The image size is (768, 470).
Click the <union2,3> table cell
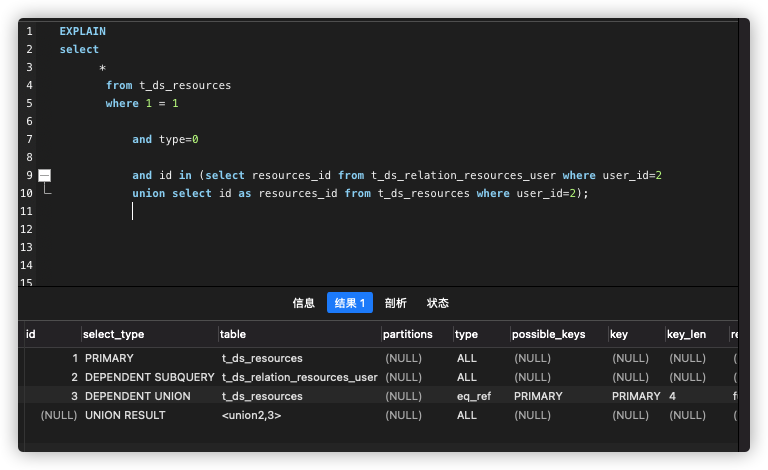coord(251,416)
